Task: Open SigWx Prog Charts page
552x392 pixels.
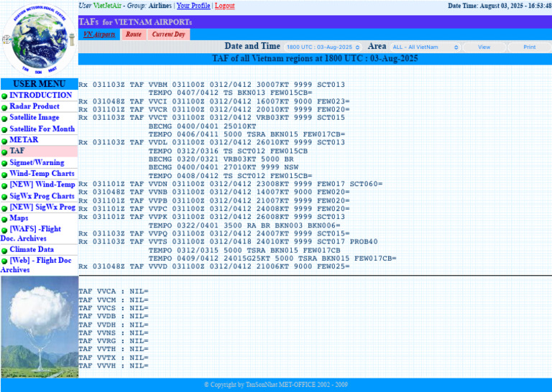Action: pos(42,196)
